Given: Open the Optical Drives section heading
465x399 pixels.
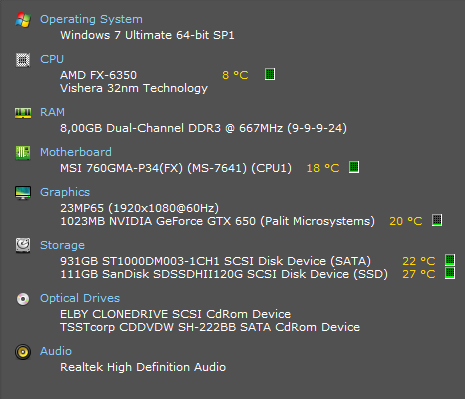Looking at the screenshot, I should coord(80,298).
